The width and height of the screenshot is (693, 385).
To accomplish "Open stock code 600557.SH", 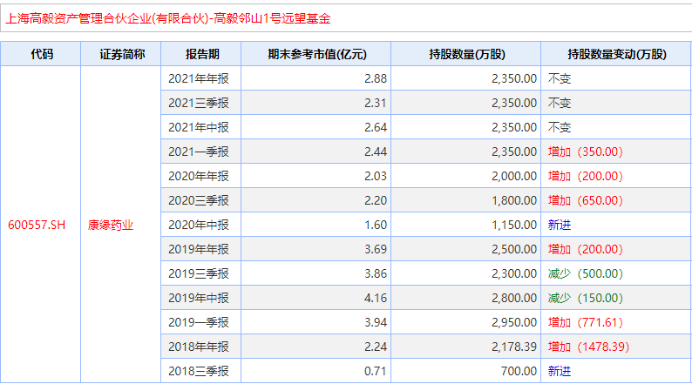I will point(37,225).
